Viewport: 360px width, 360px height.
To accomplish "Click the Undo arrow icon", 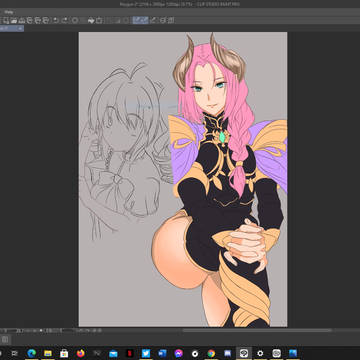I will tap(55, 20).
